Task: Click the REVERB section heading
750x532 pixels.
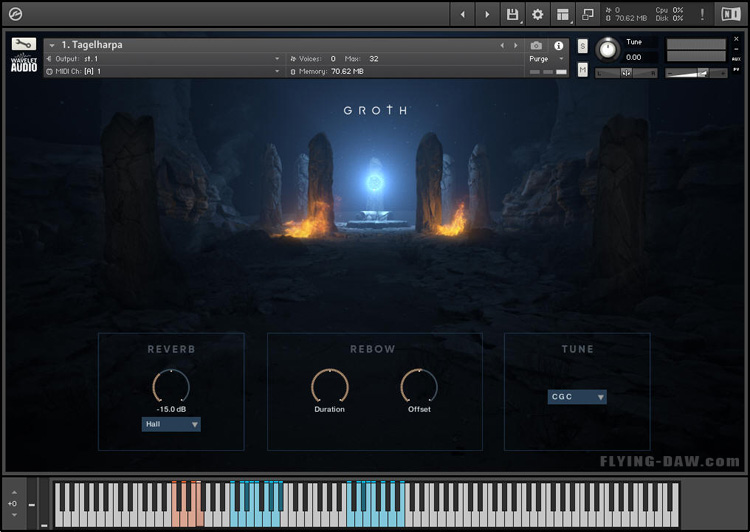Action: (171, 349)
